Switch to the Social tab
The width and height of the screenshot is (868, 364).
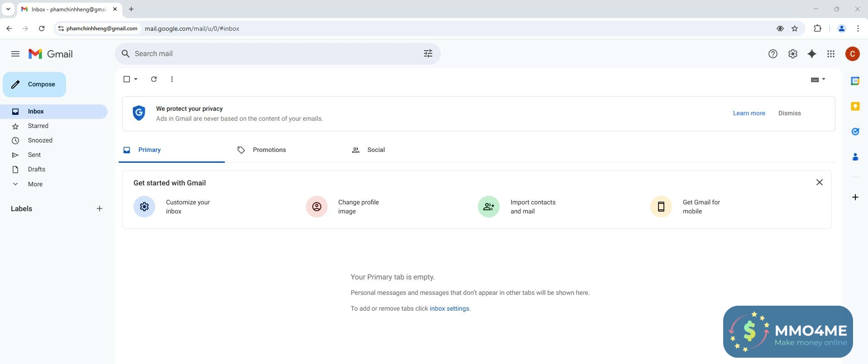(x=376, y=150)
